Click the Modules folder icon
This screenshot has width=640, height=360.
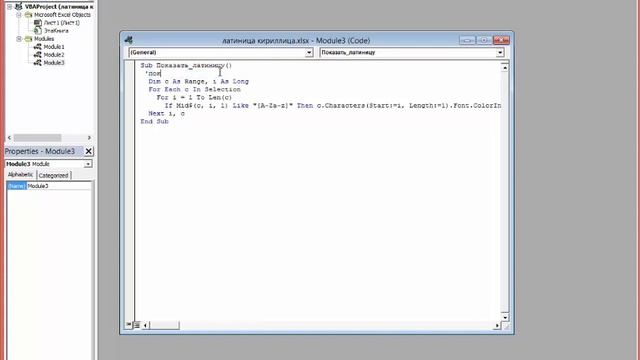[28, 39]
